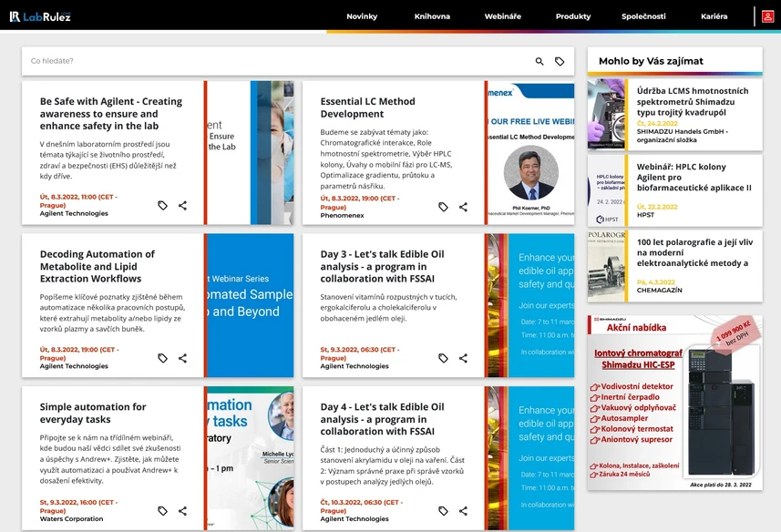Screen dimensions: 781x532
Task: Open 'Day 3 - Let's talk Edible Oil' title
Action: [x=382, y=266]
